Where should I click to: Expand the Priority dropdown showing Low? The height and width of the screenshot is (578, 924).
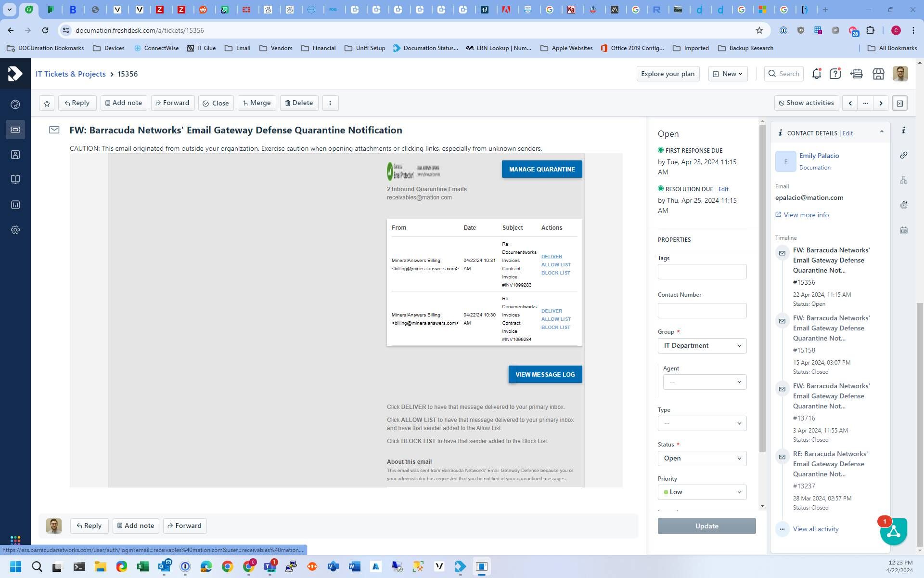(x=702, y=492)
